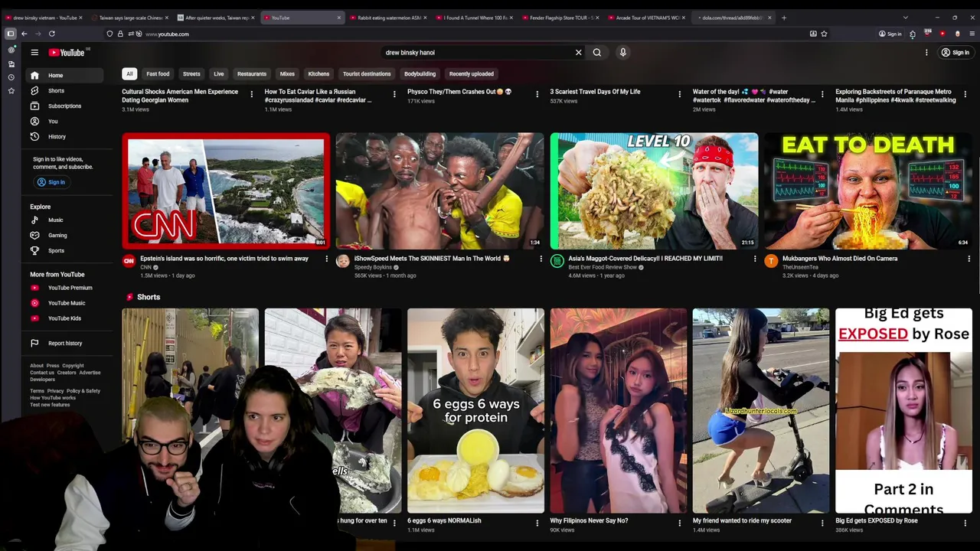This screenshot has width=980, height=551.
Task: Open options for the CNN Epstein's island video
Action: (x=326, y=259)
